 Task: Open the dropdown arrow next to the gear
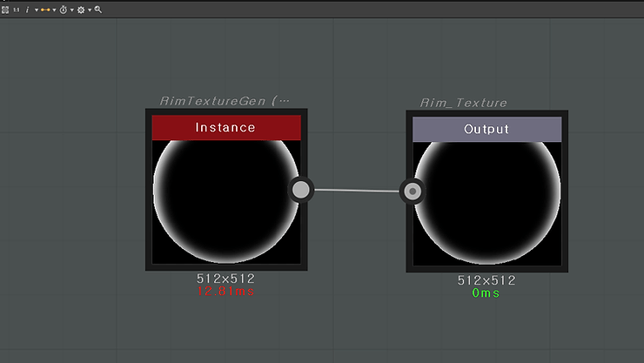click(x=89, y=10)
